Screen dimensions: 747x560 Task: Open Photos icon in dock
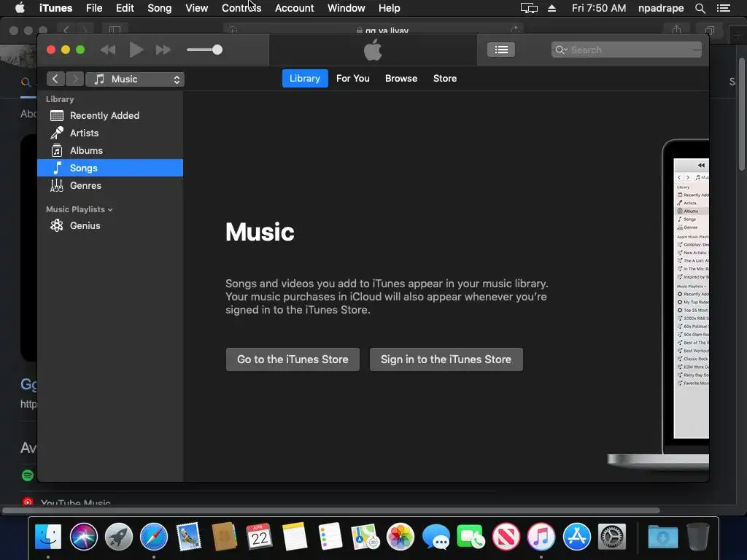click(x=400, y=537)
